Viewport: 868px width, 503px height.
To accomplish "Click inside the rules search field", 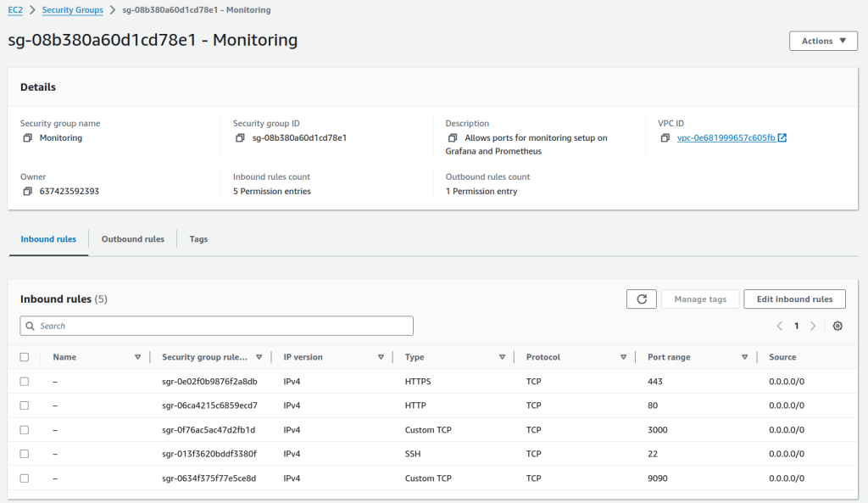I will coord(216,326).
